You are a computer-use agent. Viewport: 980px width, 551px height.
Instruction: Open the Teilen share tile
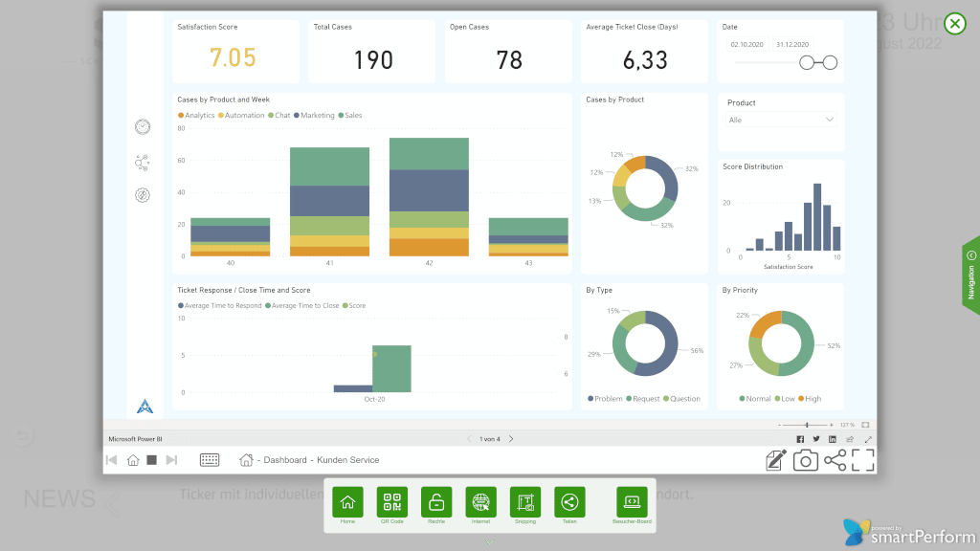569,502
